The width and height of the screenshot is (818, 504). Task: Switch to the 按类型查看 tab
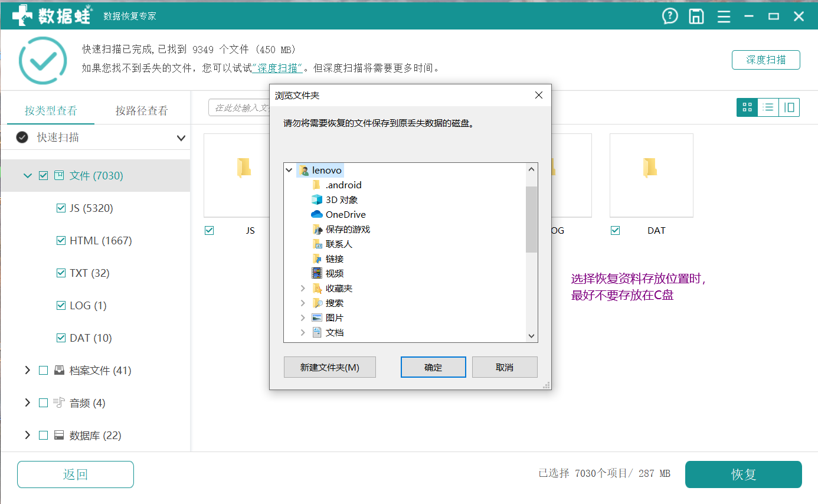[x=51, y=110]
